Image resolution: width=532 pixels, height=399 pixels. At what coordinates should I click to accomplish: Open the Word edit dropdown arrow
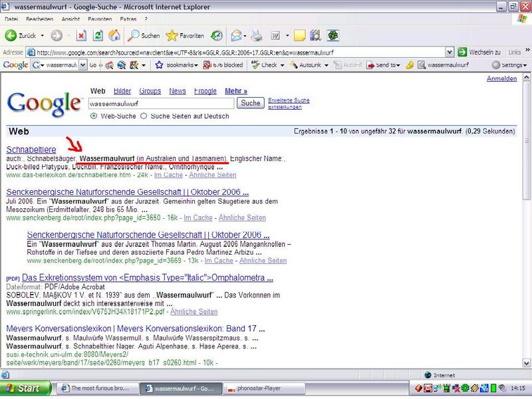[x=287, y=36]
